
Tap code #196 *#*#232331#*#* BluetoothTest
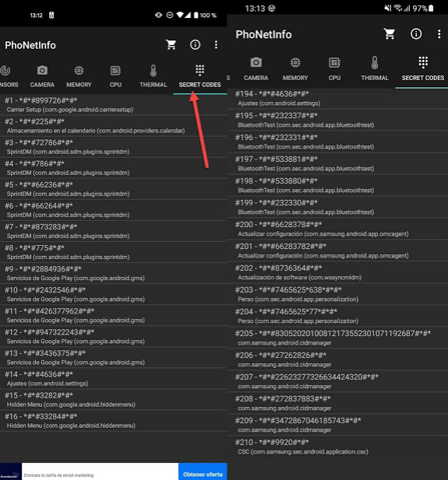pos(338,142)
